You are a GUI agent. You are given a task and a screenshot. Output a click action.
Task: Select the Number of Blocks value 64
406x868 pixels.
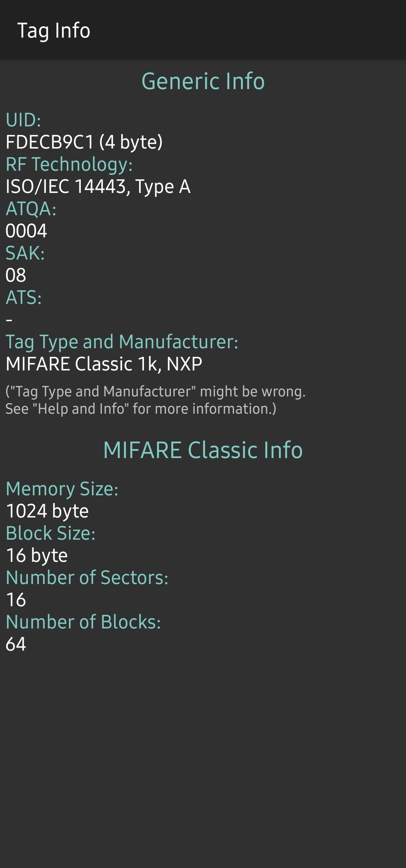tap(16, 644)
